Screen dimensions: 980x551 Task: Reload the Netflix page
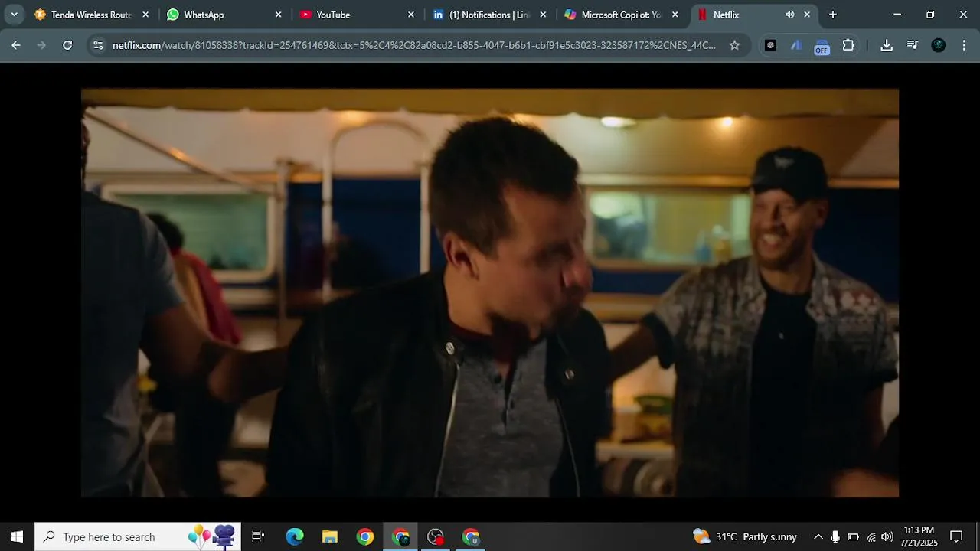[67, 45]
